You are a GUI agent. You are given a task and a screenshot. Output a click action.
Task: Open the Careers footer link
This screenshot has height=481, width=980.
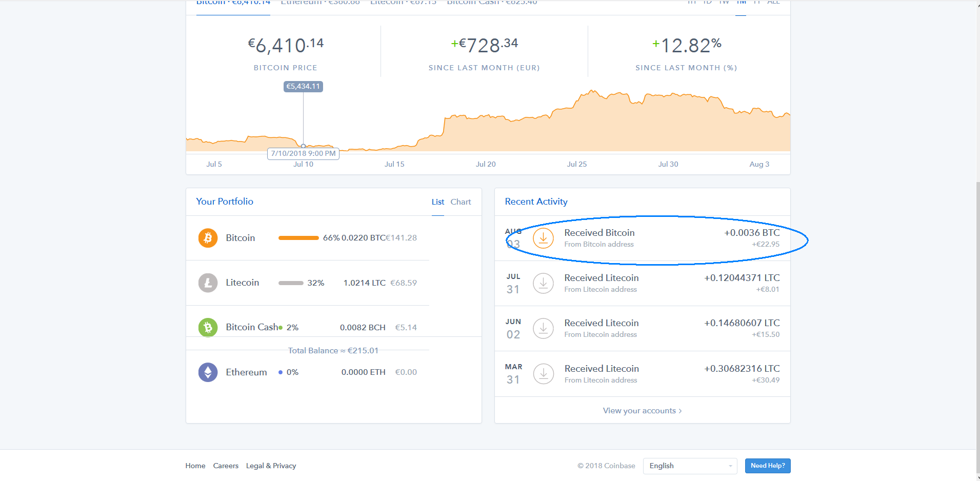click(226, 466)
